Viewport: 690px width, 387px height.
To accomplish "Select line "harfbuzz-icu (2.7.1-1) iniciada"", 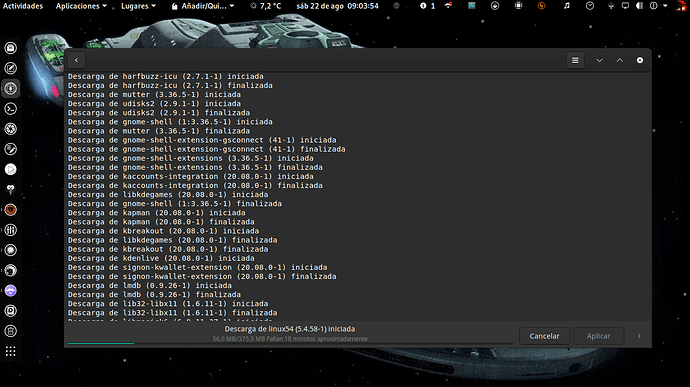I will point(165,76).
